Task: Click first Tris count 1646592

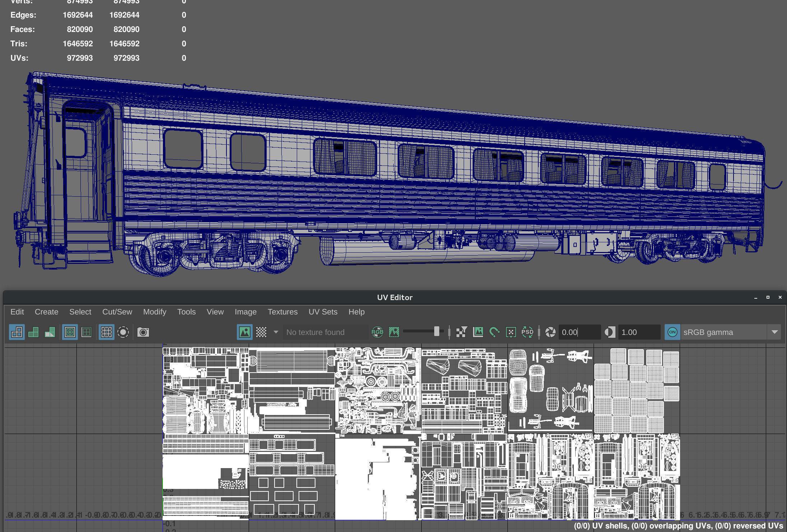Action: [x=78, y=44]
